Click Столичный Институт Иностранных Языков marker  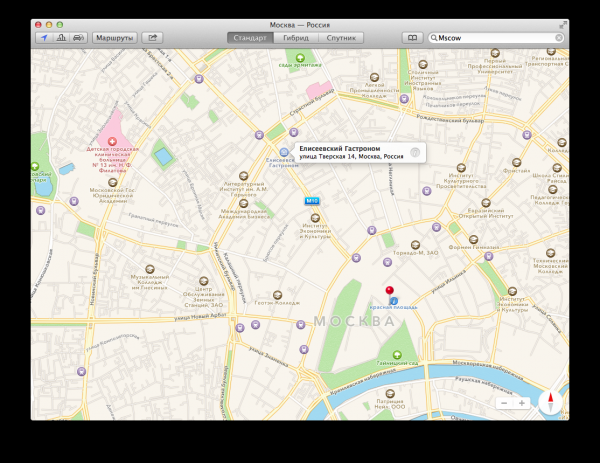[x=423, y=64]
